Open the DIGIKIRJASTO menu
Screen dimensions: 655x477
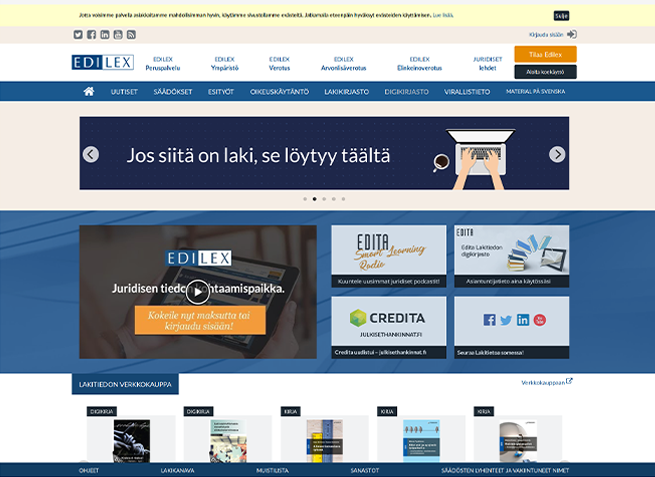coord(406,91)
